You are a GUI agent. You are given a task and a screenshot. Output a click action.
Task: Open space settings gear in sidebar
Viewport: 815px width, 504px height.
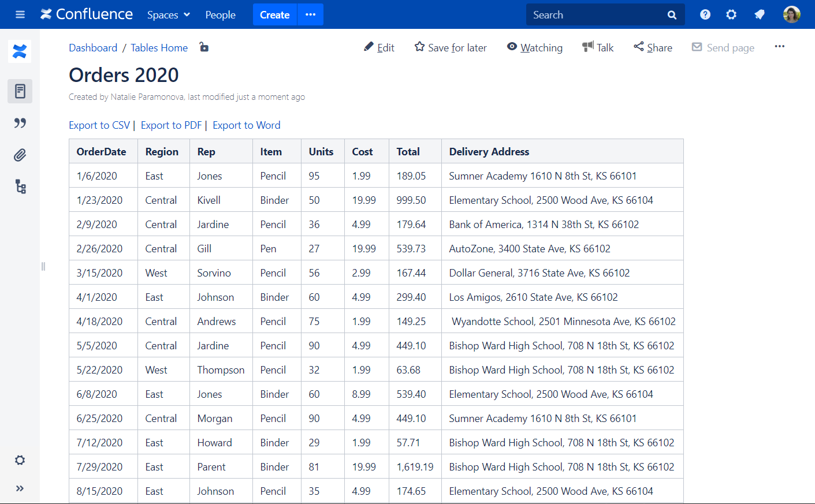(x=20, y=460)
